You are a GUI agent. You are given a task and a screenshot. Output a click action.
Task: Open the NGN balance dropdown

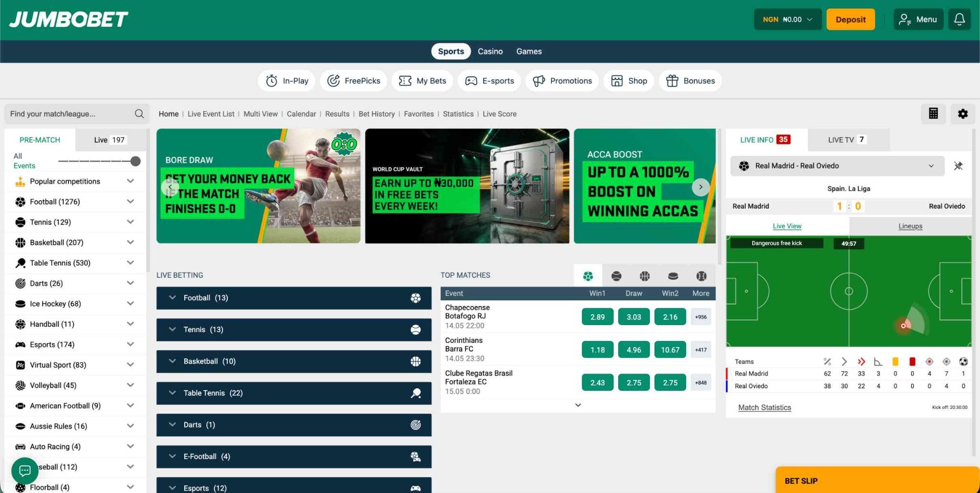pos(788,19)
